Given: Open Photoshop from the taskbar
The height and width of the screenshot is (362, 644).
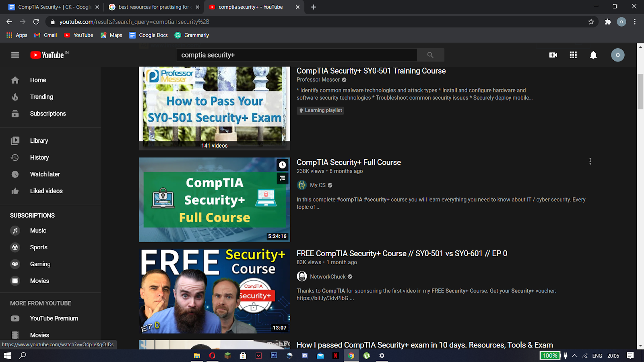Looking at the screenshot, I should 274,356.
